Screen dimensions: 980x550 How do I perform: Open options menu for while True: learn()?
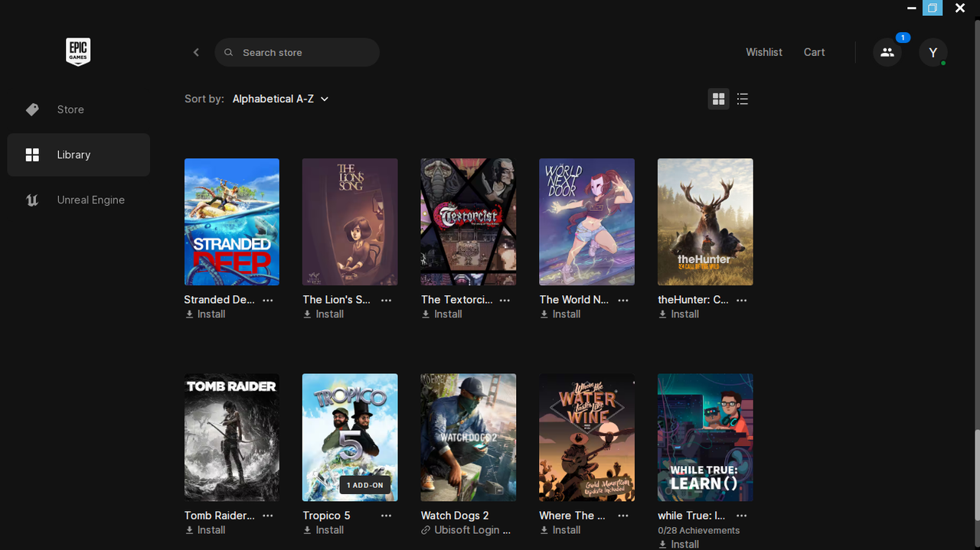pos(742,516)
